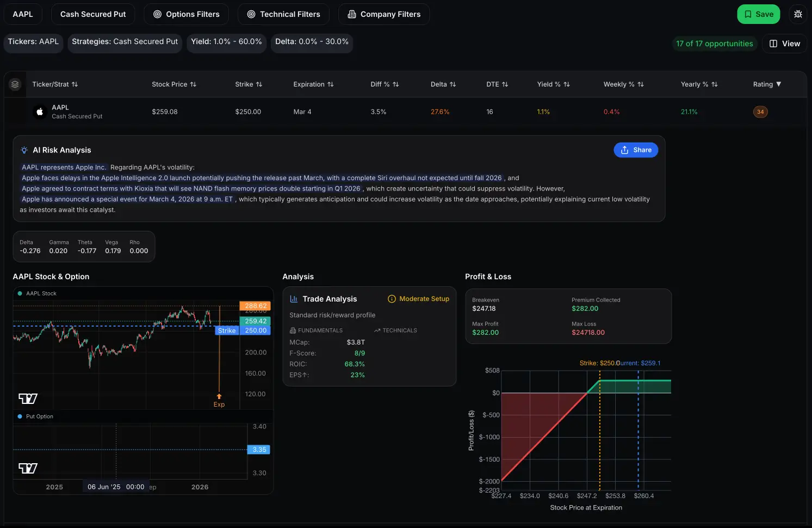Click the Breakeven $247.18 value
This screenshot has width=812, height=528.
click(x=484, y=309)
